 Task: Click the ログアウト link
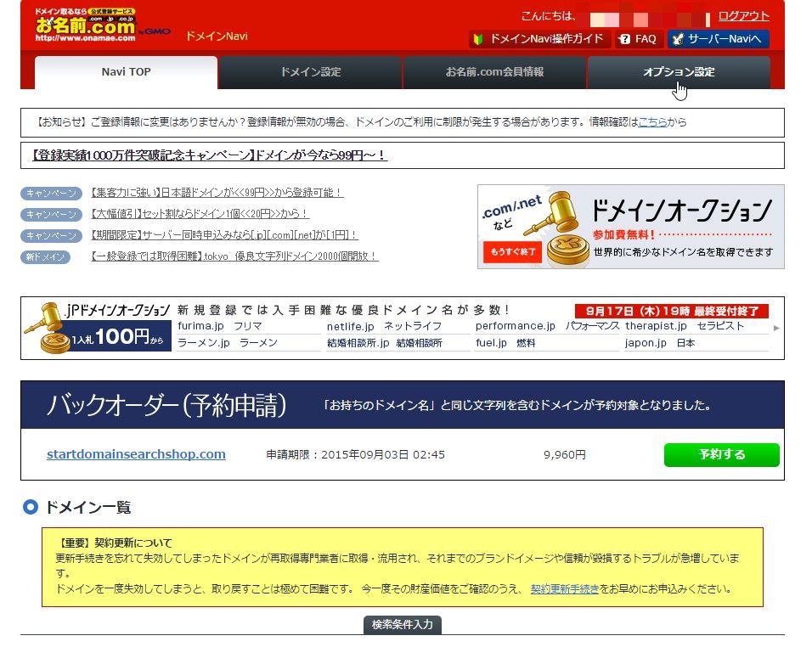(x=743, y=16)
